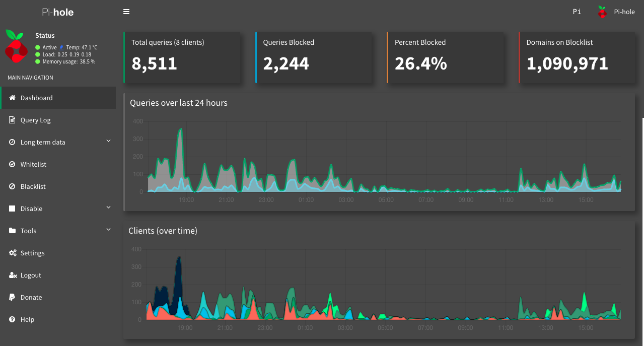The height and width of the screenshot is (346, 644).
Task: Click the Query Log file icon
Action: pos(13,120)
